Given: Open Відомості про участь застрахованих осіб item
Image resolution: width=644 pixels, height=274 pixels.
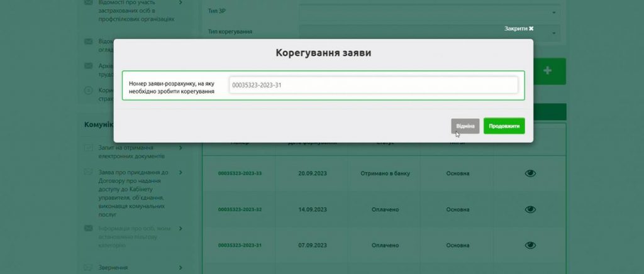Looking at the screenshot, I should (x=135, y=11).
